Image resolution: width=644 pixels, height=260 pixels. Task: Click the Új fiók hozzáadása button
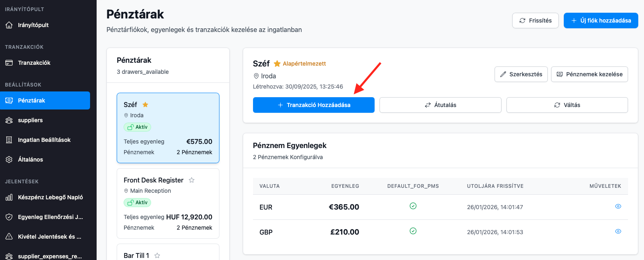point(601,21)
